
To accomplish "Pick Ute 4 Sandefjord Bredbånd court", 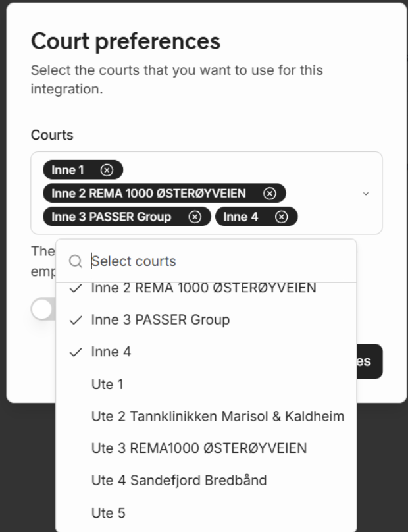I will 179,481.
